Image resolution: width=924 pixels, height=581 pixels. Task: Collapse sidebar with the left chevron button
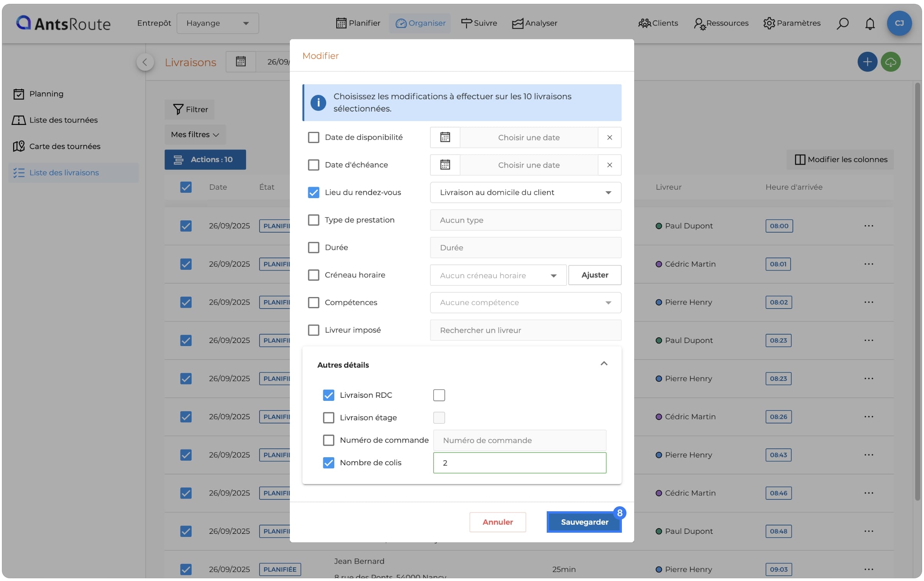click(145, 62)
